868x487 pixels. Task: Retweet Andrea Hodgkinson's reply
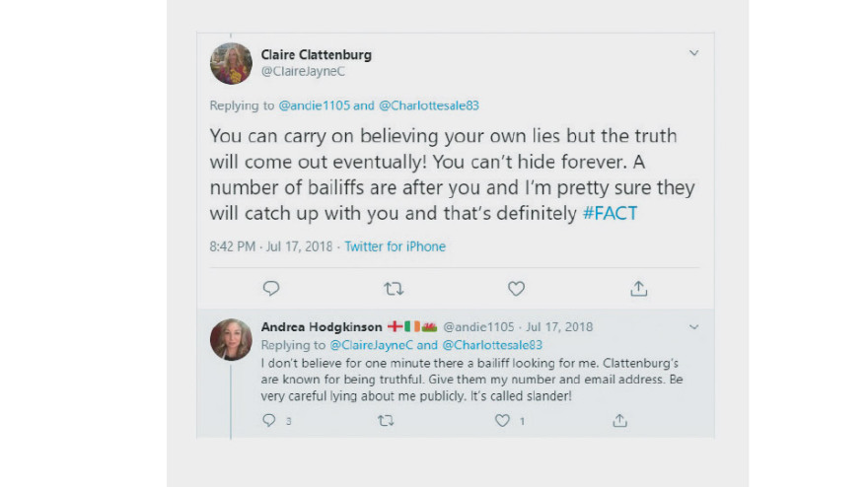(386, 420)
